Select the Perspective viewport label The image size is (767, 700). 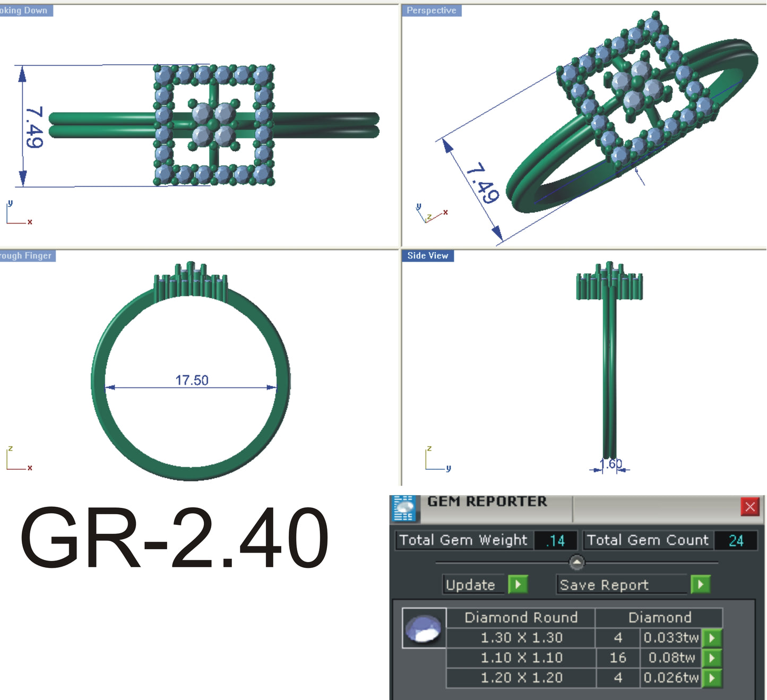pyautogui.click(x=431, y=10)
